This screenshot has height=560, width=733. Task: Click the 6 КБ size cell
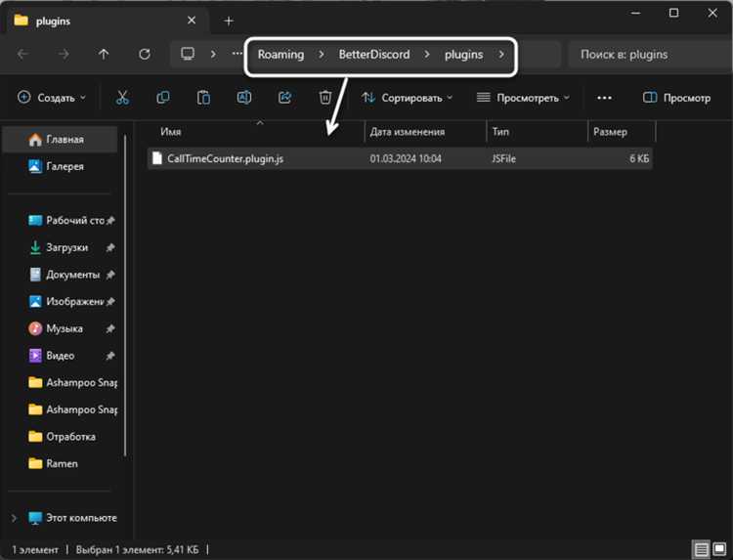pyautogui.click(x=639, y=159)
